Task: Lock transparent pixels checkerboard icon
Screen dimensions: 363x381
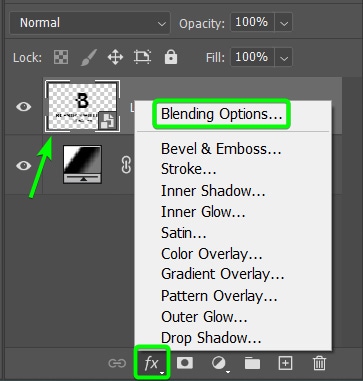Action: tap(61, 57)
